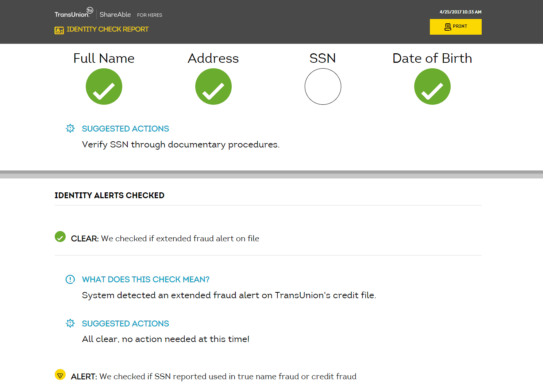Click the info icon next to What Does This Check Mean
The width and height of the screenshot is (543, 392).
point(70,279)
